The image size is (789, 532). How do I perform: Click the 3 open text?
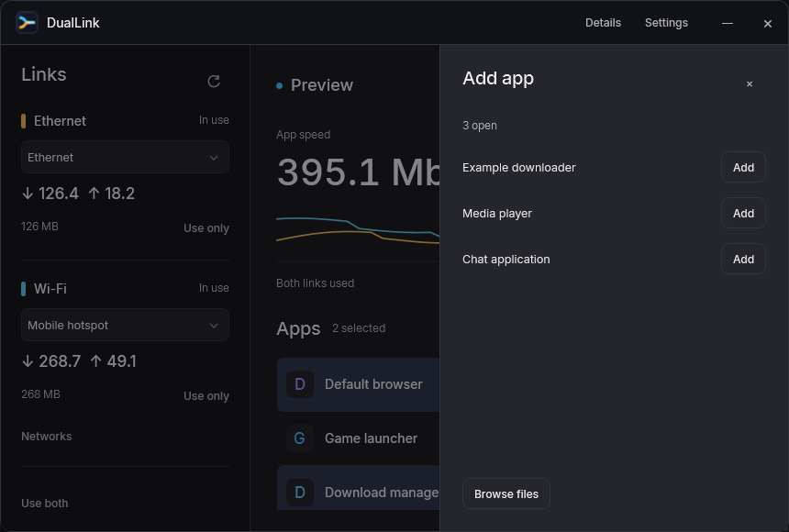(x=480, y=126)
